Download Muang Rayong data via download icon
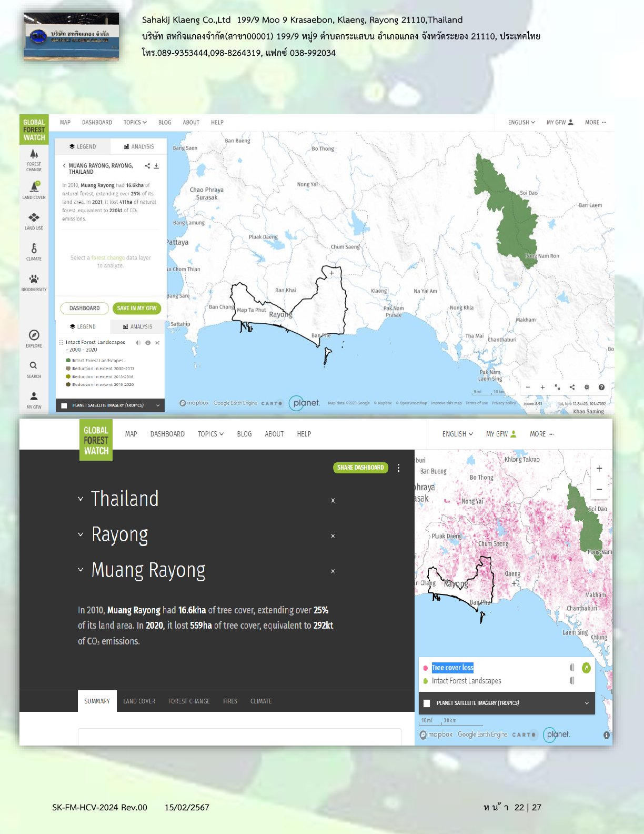The height and width of the screenshot is (834, 644). 156,166
